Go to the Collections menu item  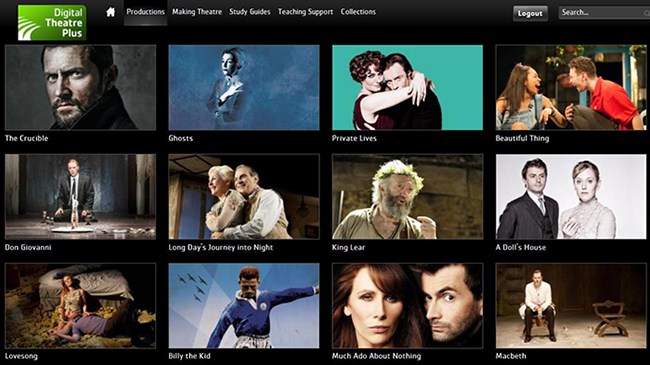point(358,12)
